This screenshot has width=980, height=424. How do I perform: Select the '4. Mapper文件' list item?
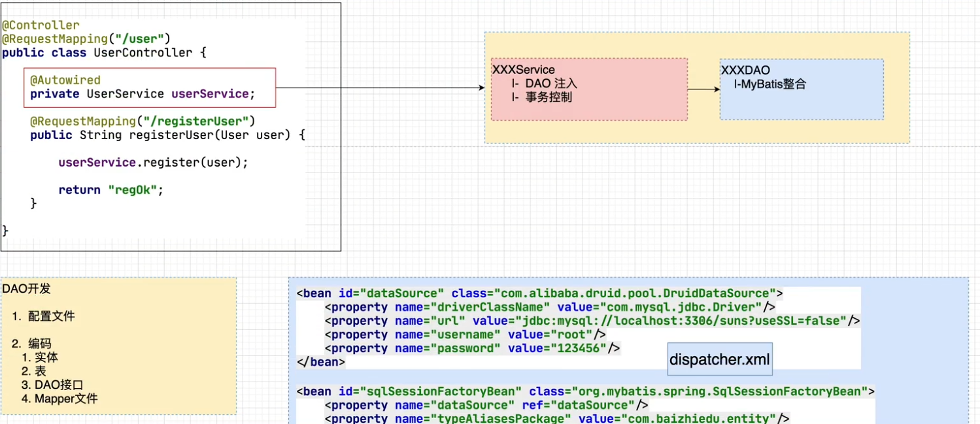59,399
